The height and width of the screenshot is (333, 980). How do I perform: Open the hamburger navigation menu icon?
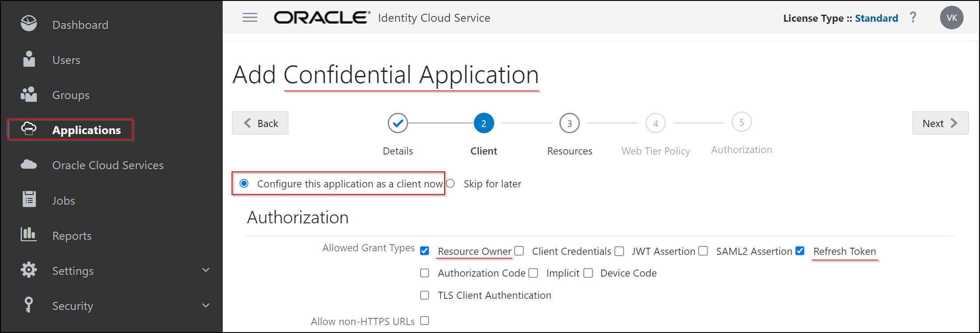[x=250, y=18]
